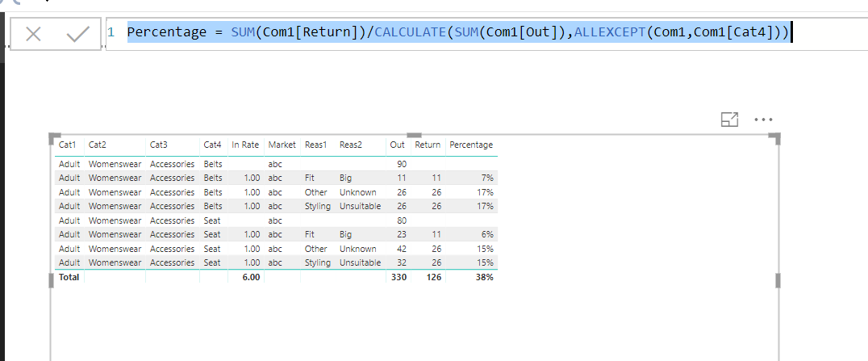Sort by the Market column header
This screenshot has height=361, width=868.
tap(282, 145)
